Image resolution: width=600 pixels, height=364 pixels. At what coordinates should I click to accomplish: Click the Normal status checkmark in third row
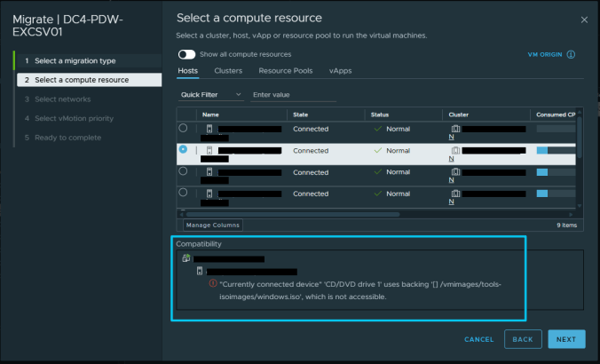[377, 172]
